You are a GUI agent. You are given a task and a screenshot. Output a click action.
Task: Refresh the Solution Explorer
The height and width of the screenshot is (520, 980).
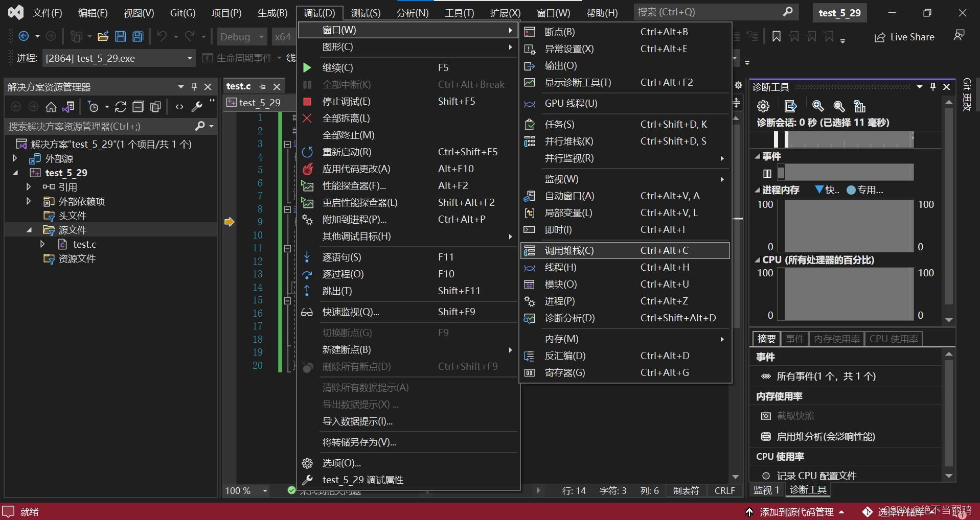[x=120, y=107]
